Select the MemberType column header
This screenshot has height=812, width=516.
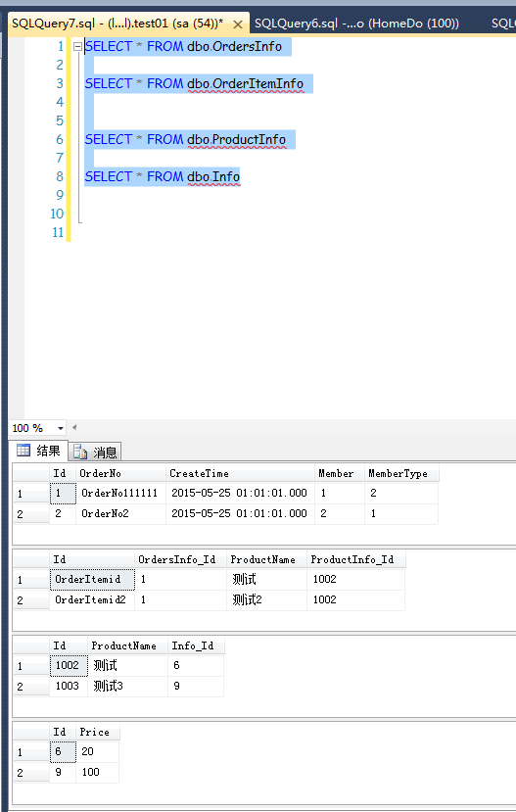pos(401,473)
